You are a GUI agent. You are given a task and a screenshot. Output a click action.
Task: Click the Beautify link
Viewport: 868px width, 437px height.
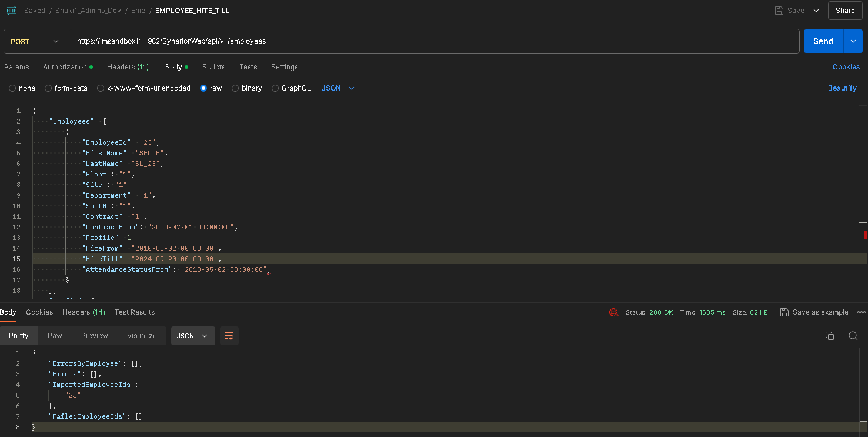842,88
